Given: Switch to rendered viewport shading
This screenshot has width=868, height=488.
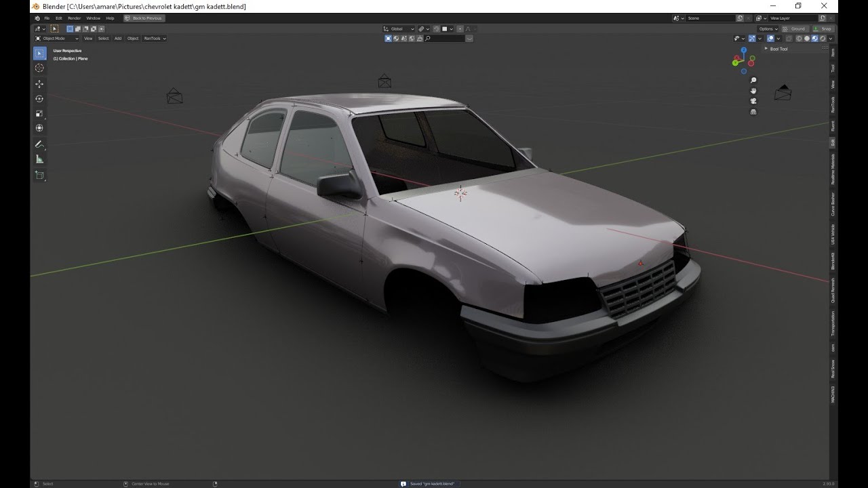Looking at the screenshot, I should pos(823,39).
